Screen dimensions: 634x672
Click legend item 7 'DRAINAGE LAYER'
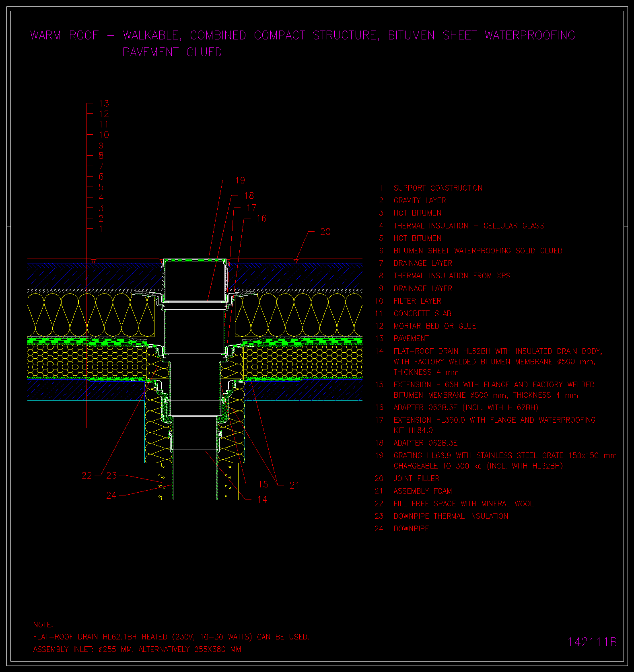click(x=423, y=263)
